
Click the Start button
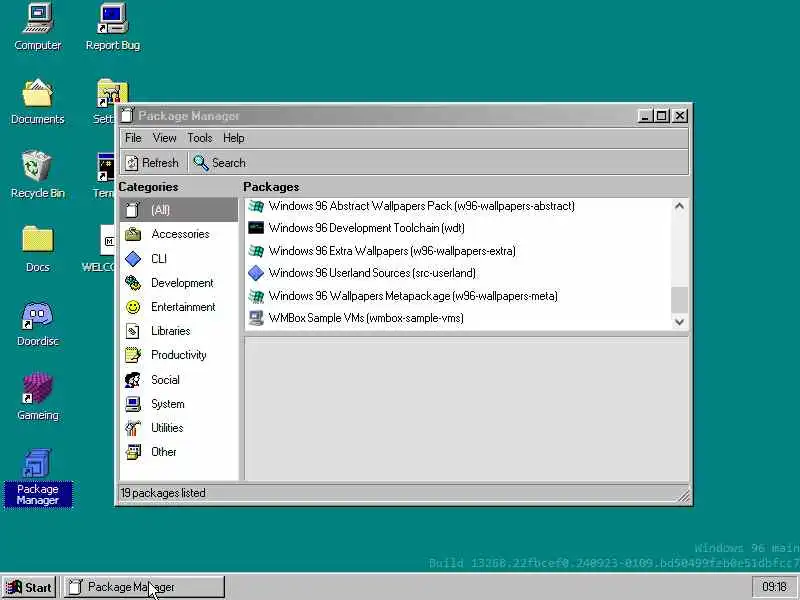(x=29, y=587)
